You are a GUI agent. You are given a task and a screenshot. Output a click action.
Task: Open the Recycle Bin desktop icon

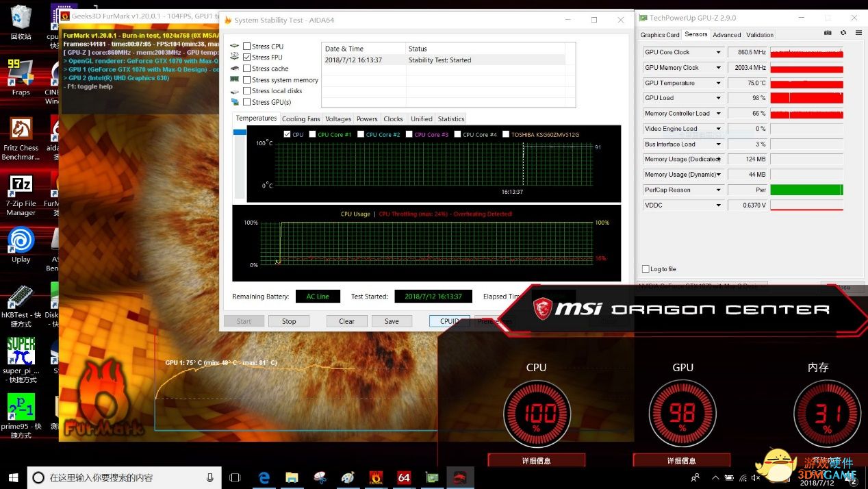(21, 22)
